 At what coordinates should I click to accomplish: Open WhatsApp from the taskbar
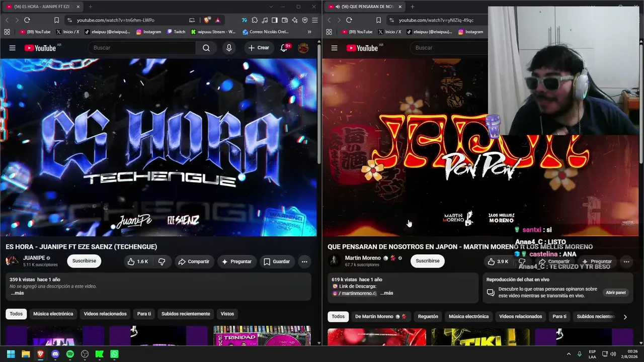point(115,354)
